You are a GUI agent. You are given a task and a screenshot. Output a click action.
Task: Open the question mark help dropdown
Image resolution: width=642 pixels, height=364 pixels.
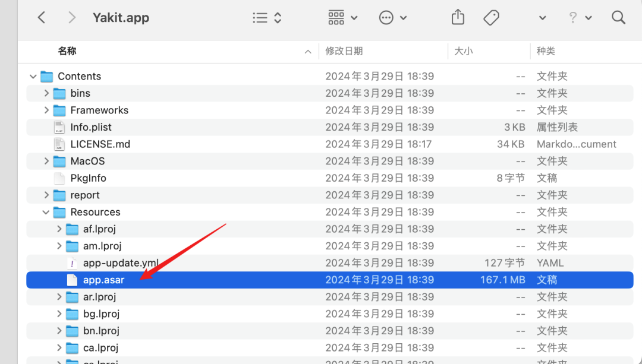tap(580, 18)
